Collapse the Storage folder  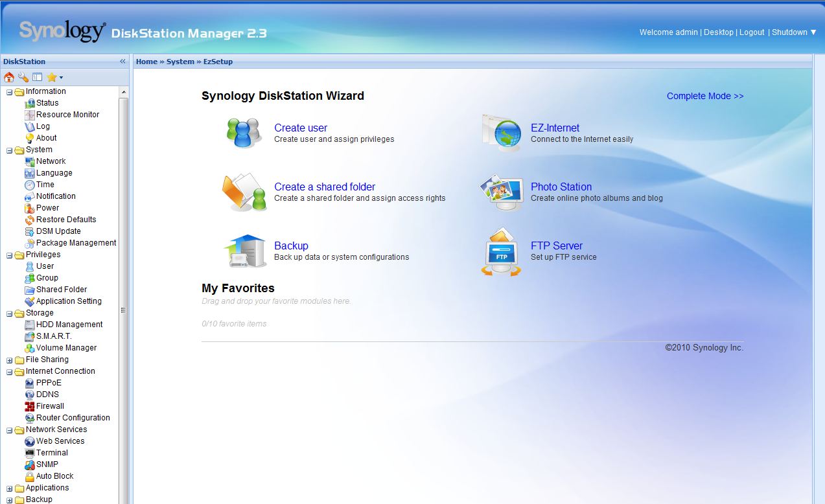click(x=9, y=314)
